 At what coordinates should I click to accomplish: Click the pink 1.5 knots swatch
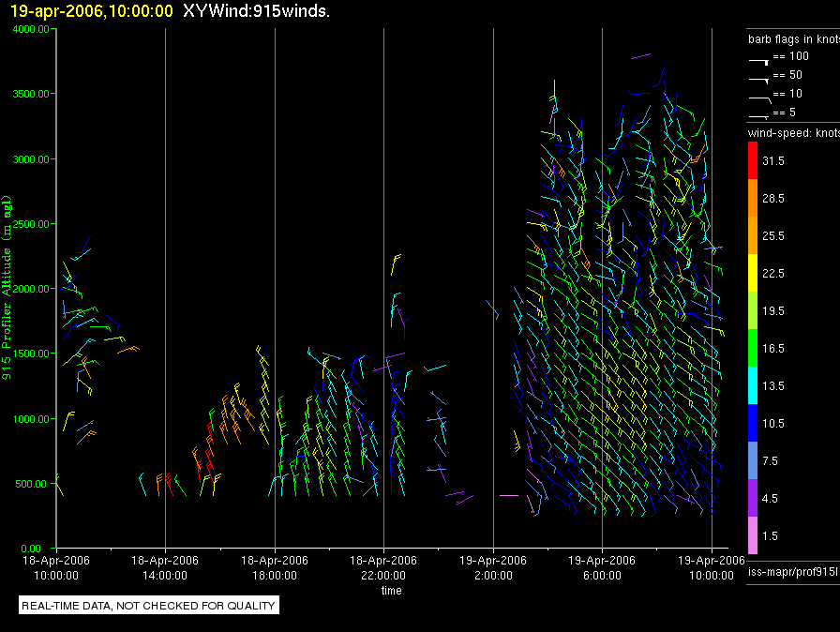pos(753,535)
